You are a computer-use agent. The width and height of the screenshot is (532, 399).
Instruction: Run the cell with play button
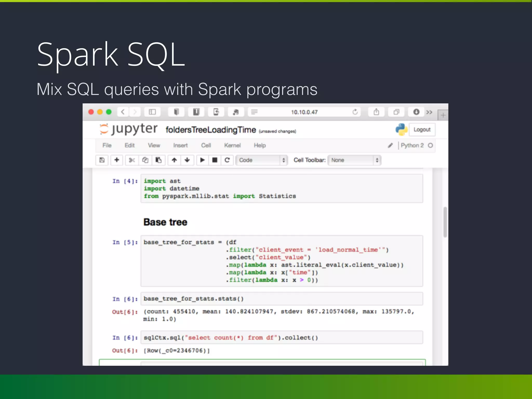coord(202,160)
